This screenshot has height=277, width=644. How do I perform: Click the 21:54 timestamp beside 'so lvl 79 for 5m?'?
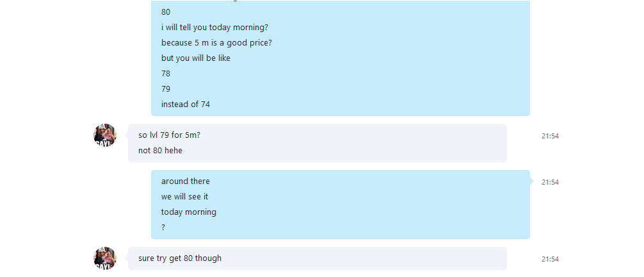tap(550, 136)
